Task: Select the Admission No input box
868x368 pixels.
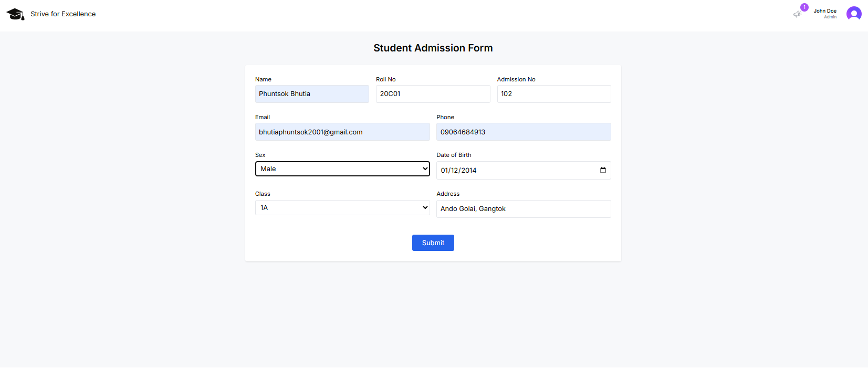Action: (553, 94)
